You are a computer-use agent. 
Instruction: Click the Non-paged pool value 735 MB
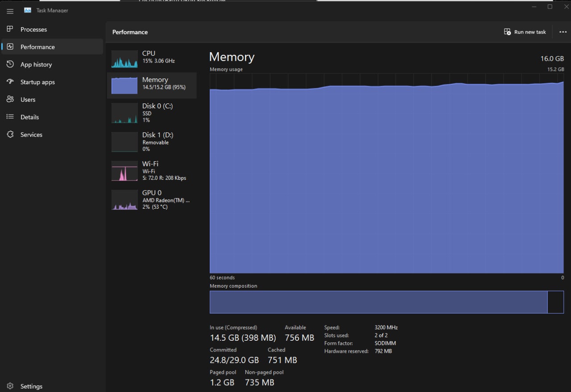260,382
